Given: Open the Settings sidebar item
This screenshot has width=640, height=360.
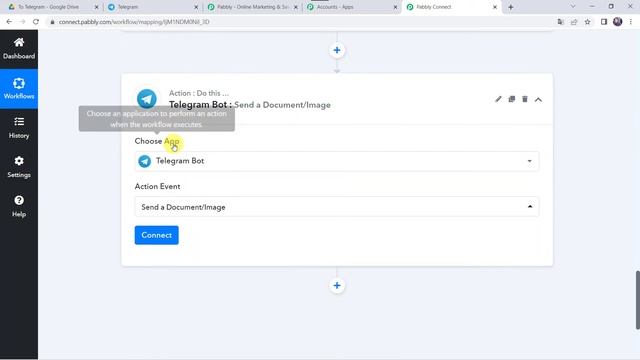Looking at the screenshot, I should tap(19, 167).
